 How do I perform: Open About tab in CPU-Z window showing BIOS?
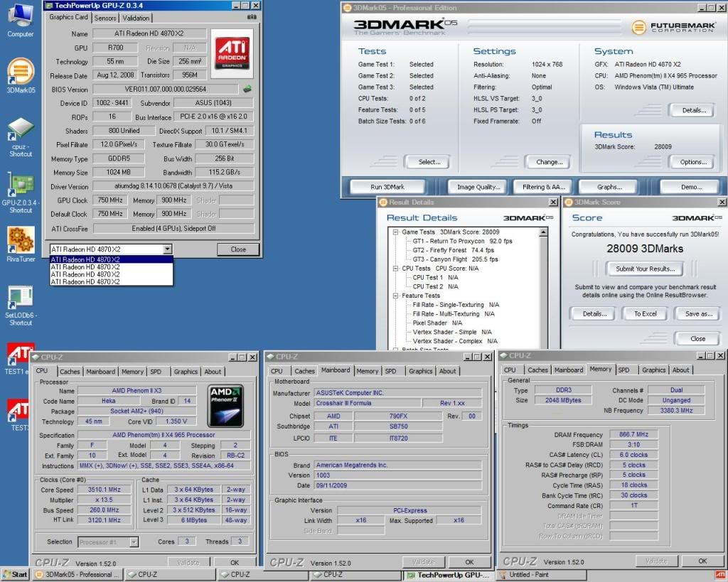[448, 371]
